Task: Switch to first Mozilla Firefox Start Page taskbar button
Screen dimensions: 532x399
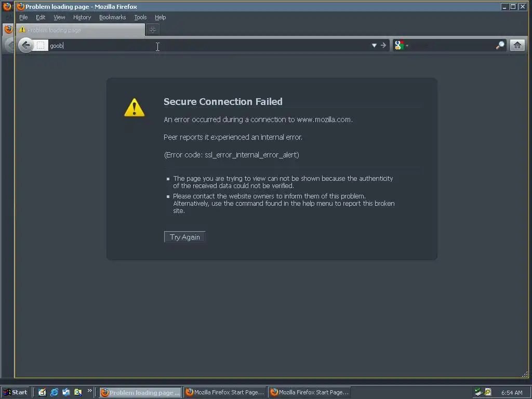Action: (x=225, y=393)
